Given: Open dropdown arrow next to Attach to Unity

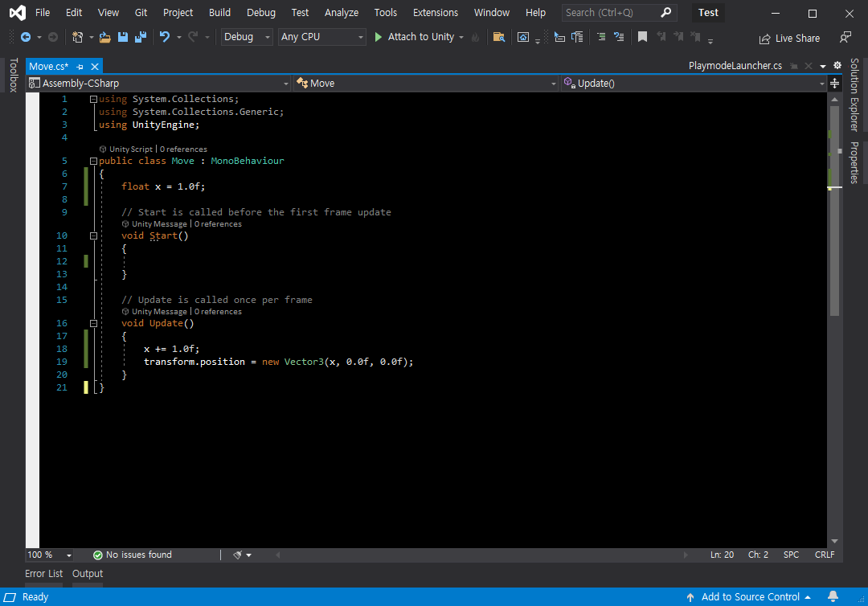Looking at the screenshot, I should (x=461, y=37).
